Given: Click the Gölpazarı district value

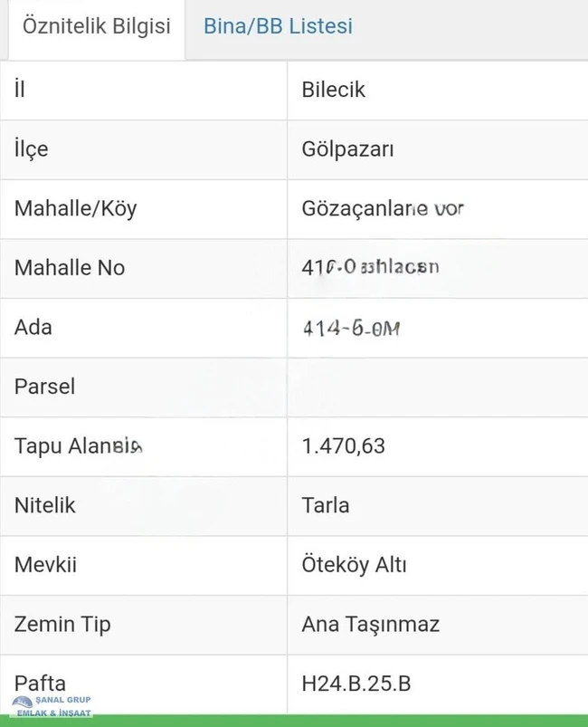Looking at the screenshot, I should point(347,149).
